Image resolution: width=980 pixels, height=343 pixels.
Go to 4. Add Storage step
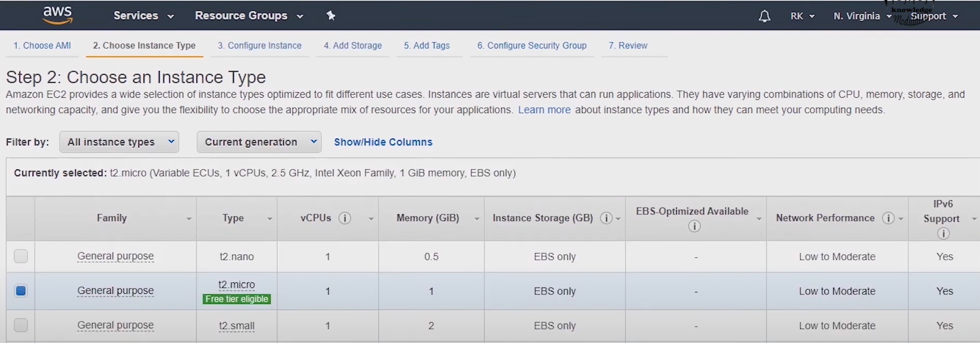353,45
